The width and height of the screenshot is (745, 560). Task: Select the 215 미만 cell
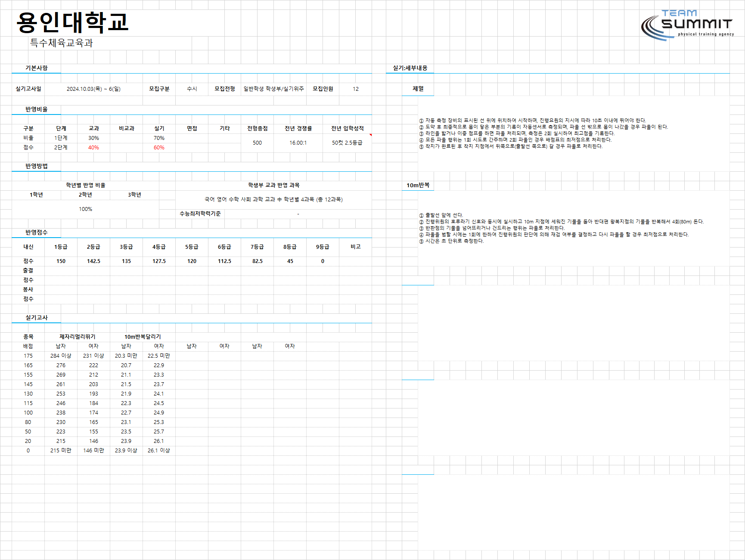pyautogui.click(x=61, y=450)
